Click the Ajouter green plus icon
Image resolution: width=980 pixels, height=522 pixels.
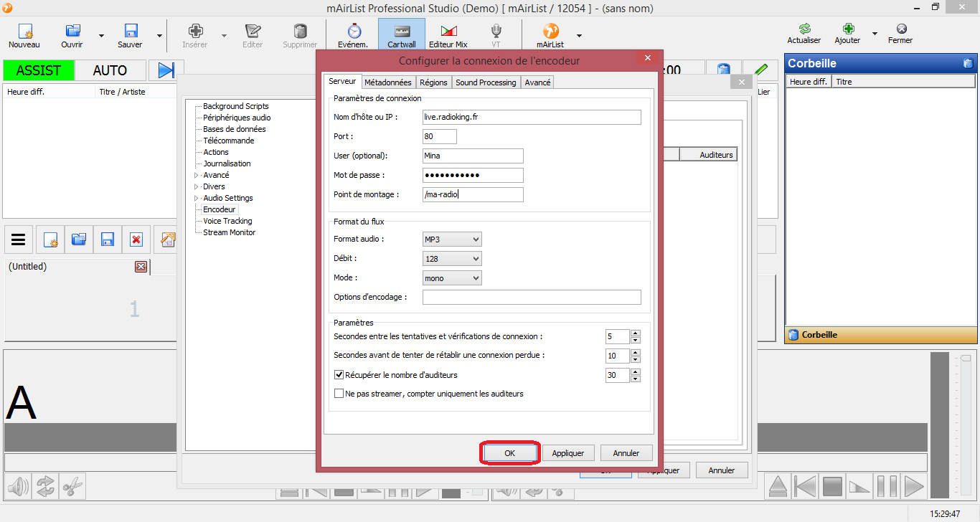click(848, 29)
